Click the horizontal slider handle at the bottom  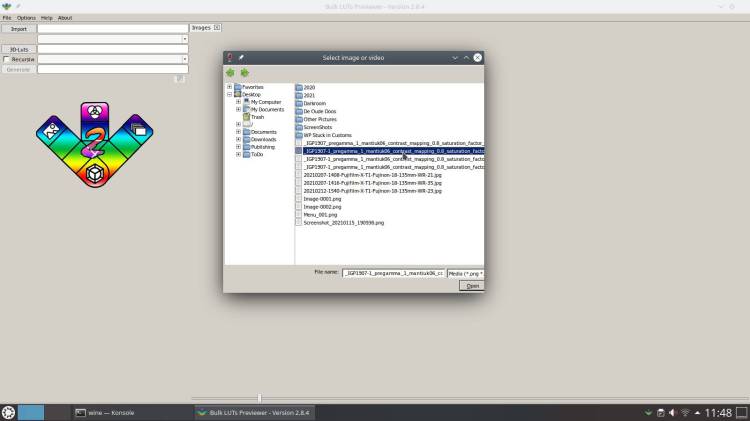(x=260, y=398)
